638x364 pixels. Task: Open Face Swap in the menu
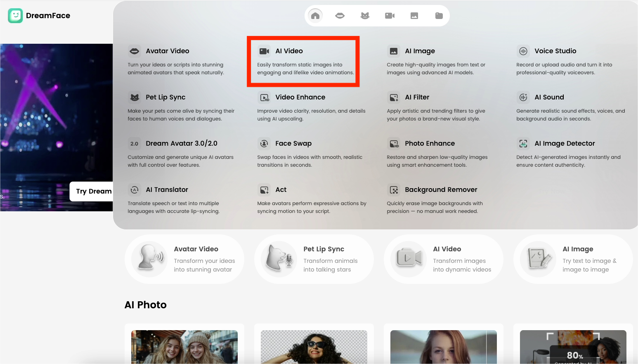(x=293, y=144)
